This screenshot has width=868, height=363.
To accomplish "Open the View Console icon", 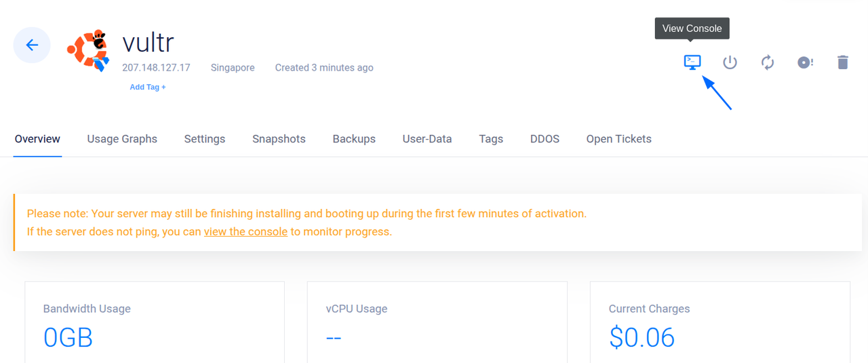I will (692, 62).
